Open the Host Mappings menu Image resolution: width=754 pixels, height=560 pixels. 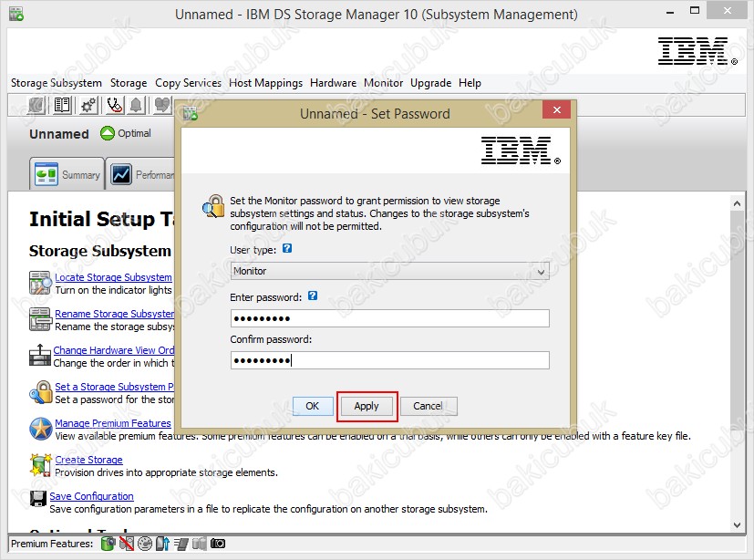point(265,83)
